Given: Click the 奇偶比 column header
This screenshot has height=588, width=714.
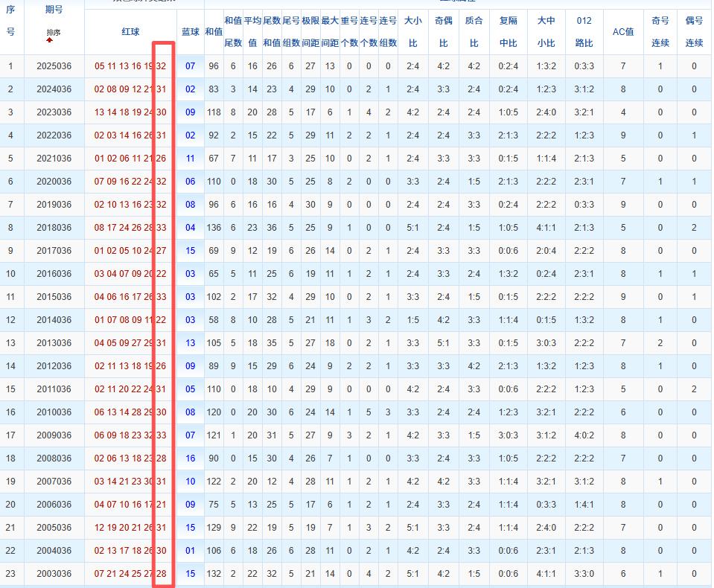Looking at the screenshot, I should pyautogui.click(x=444, y=32).
